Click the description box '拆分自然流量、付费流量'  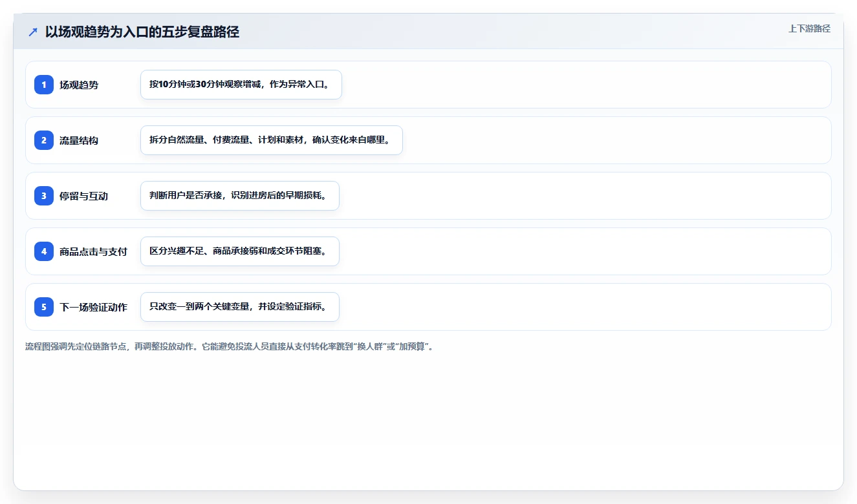coord(272,140)
